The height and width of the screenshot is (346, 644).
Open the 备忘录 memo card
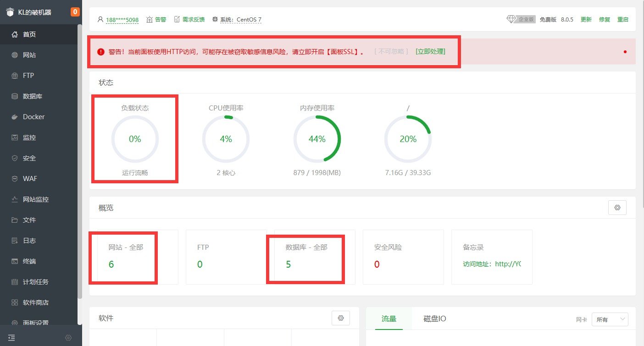click(x=492, y=257)
